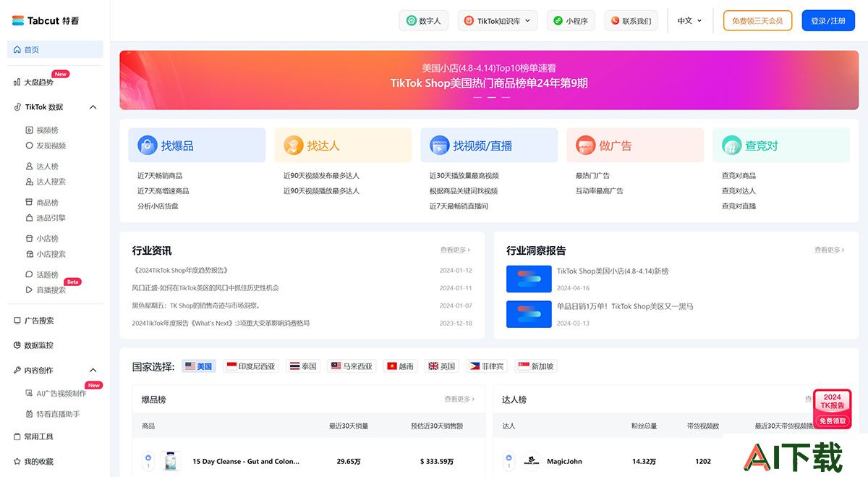Open 近7天高增速商品 link
This screenshot has height=477, width=868.
pyautogui.click(x=163, y=191)
